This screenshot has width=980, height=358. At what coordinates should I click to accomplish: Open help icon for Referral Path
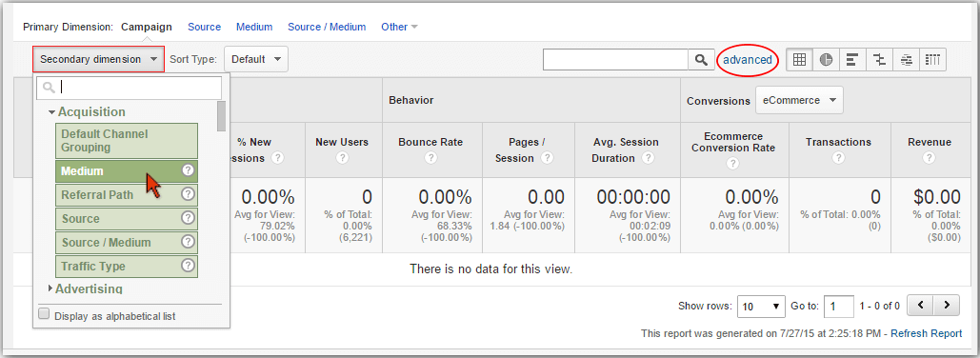coord(188,194)
